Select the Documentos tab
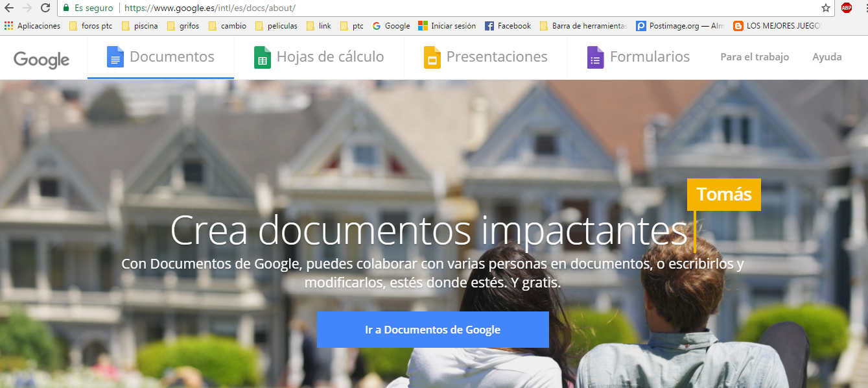This screenshot has width=868, height=388. tap(161, 57)
